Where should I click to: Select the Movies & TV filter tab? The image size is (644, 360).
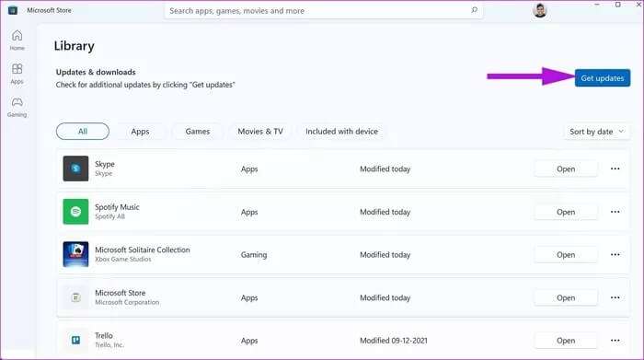click(x=260, y=132)
